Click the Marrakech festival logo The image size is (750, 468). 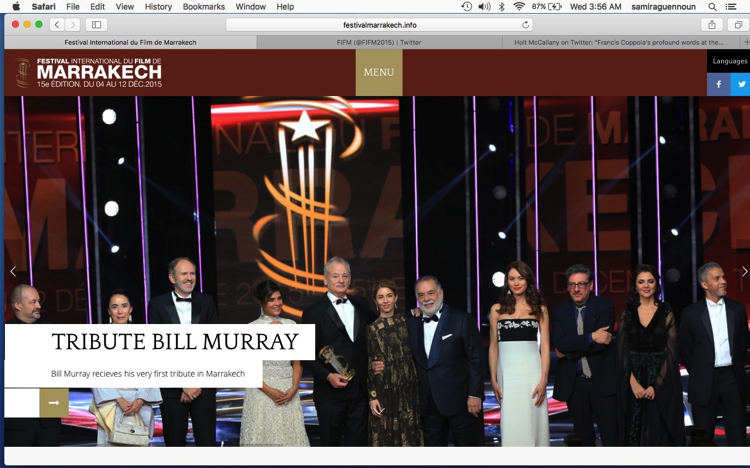[x=88, y=73]
